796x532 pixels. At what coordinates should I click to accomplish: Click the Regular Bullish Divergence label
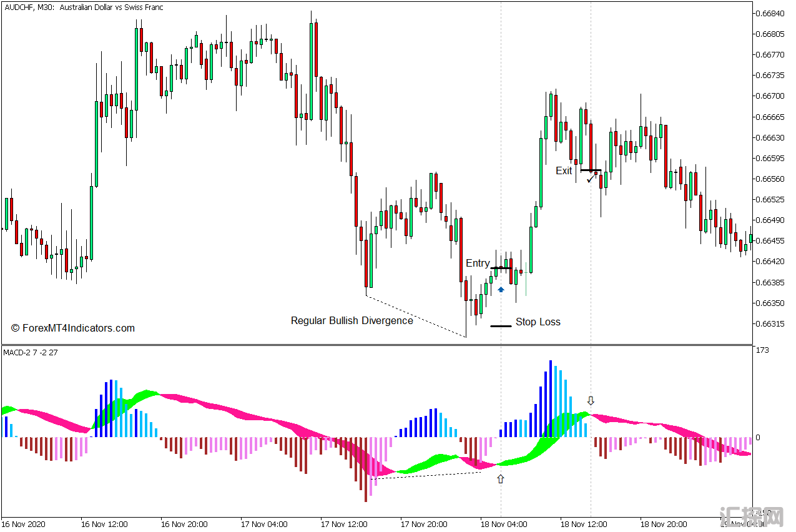(x=351, y=320)
